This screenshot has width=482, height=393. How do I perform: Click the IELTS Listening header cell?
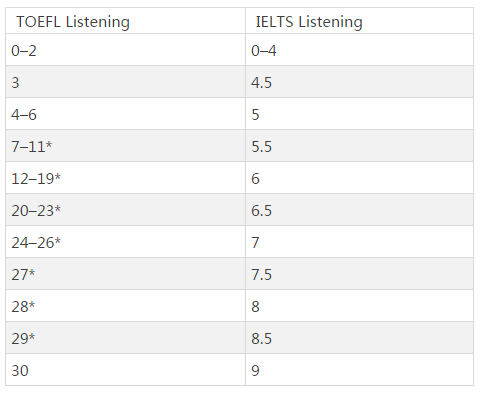(x=359, y=21)
